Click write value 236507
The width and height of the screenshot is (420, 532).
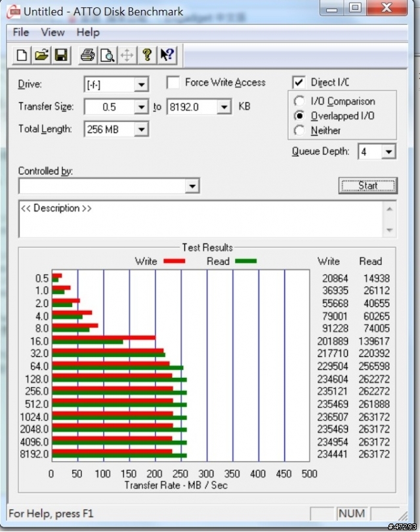[333, 417]
